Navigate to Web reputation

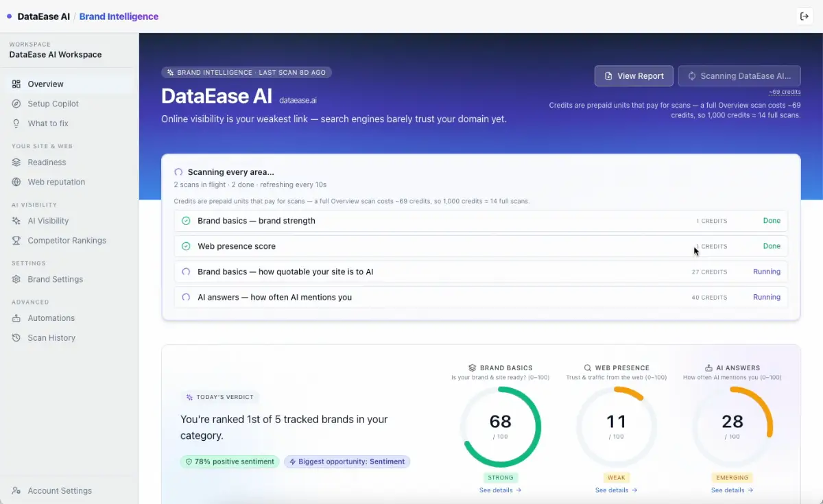coord(69,182)
